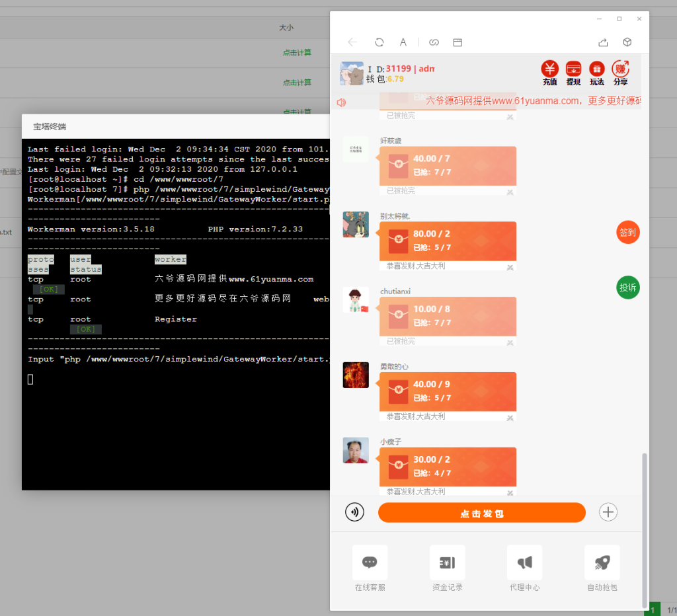Image resolution: width=677 pixels, height=616 pixels.
Task: Click the back arrow in app toolbar
Action: 352,42
